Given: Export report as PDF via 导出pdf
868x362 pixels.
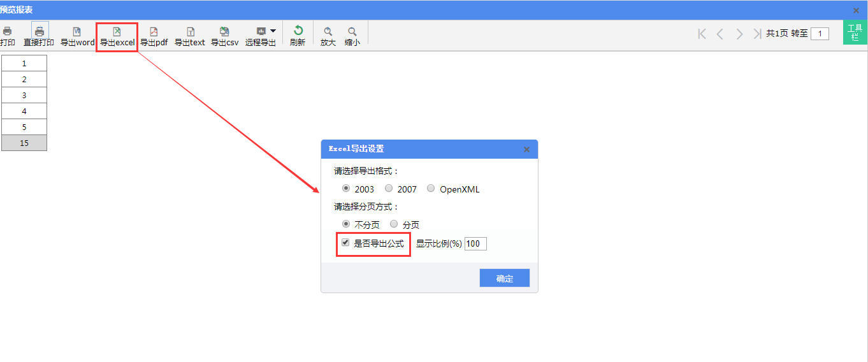Looking at the screenshot, I should click(x=154, y=31).
